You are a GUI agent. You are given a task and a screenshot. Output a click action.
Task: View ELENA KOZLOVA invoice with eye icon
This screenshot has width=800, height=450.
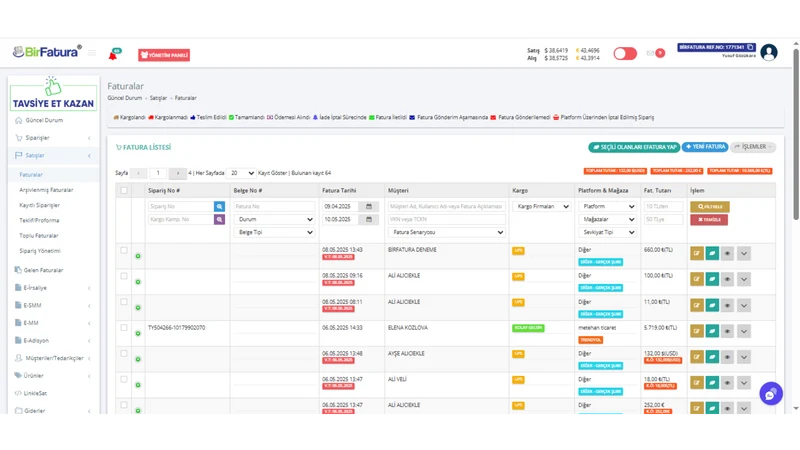[727, 331]
